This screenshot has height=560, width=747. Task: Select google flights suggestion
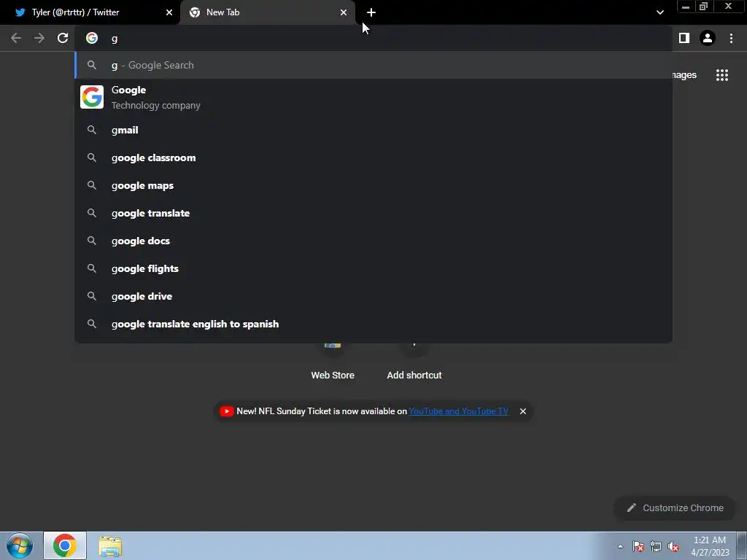[373, 268]
